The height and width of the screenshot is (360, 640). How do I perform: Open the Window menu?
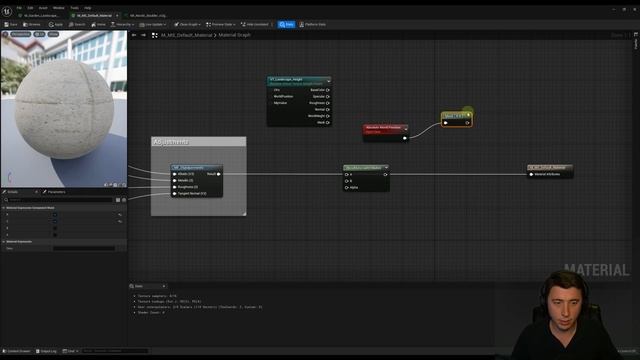(58, 8)
